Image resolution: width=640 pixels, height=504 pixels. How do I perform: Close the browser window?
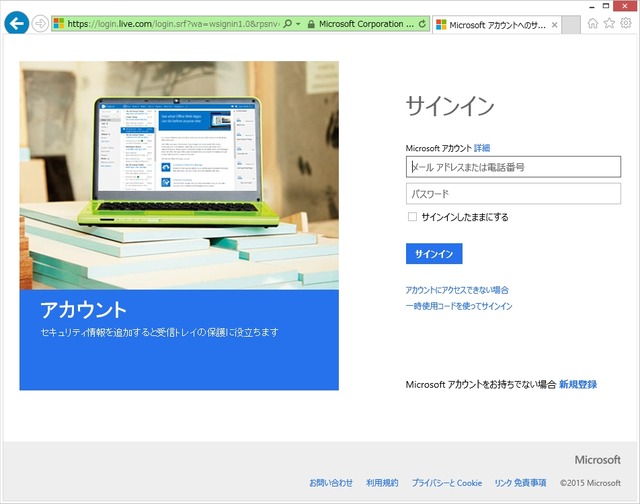coord(625,6)
